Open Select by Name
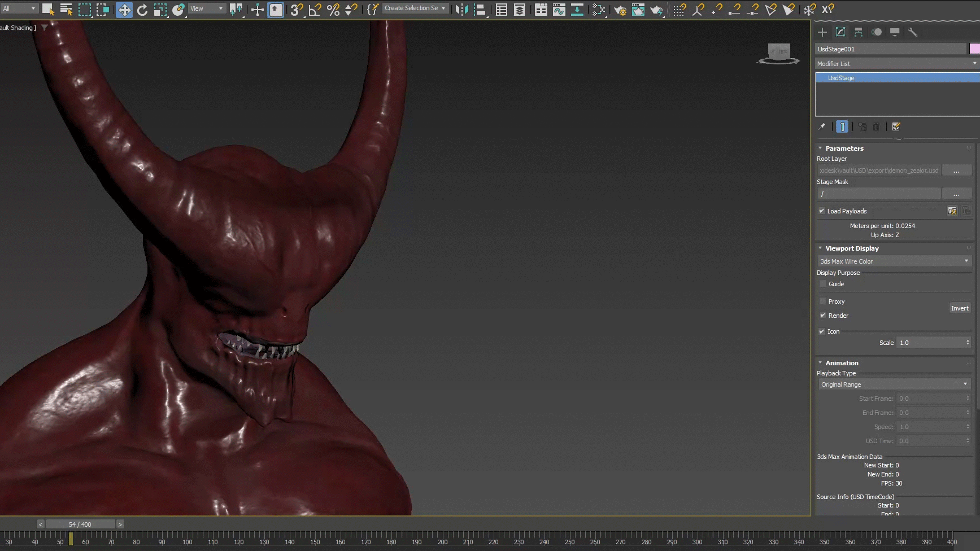Screen dimensions: 980x551 tap(67, 10)
